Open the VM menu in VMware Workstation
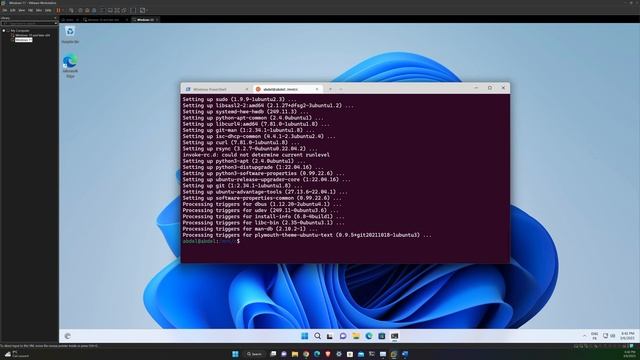 tap(30, 10)
